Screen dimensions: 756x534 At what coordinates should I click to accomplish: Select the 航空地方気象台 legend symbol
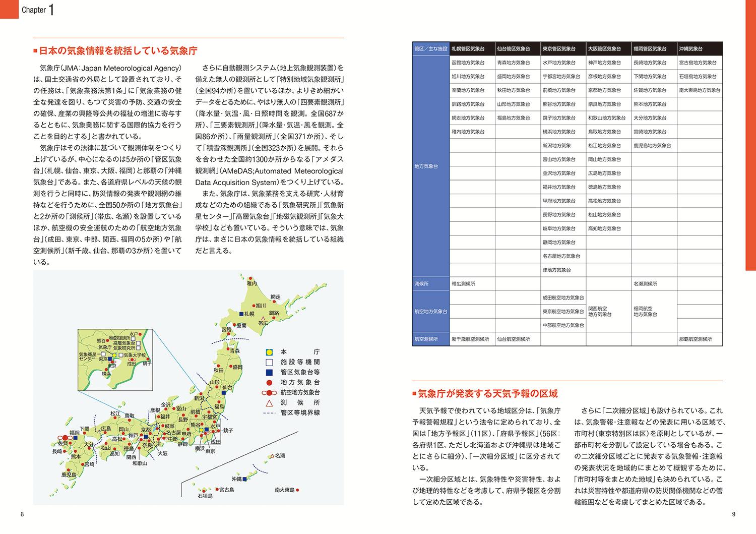coord(269,392)
